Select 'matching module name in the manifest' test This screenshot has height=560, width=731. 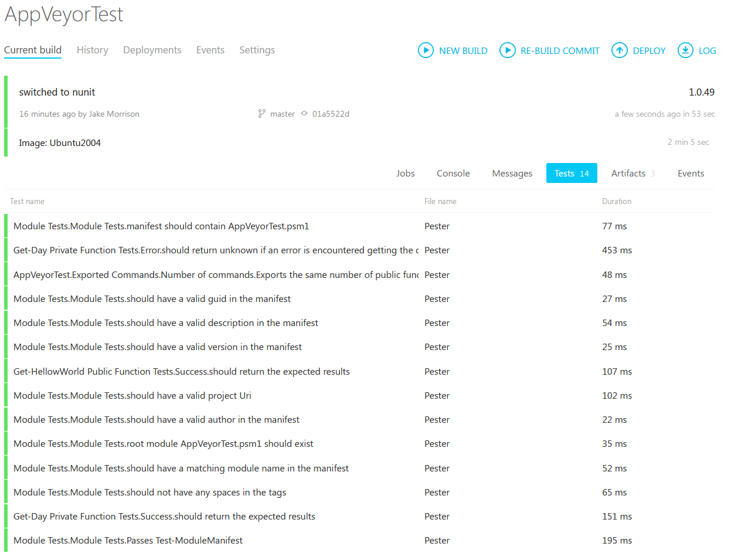pyautogui.click(x=359, y=468)
